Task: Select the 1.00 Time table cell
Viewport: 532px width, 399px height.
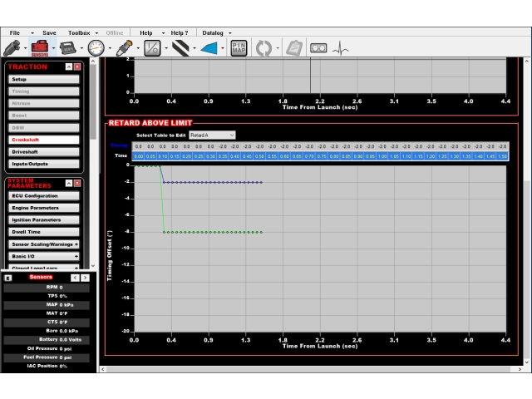Action: pyautogui.click(x=382, y=156)
